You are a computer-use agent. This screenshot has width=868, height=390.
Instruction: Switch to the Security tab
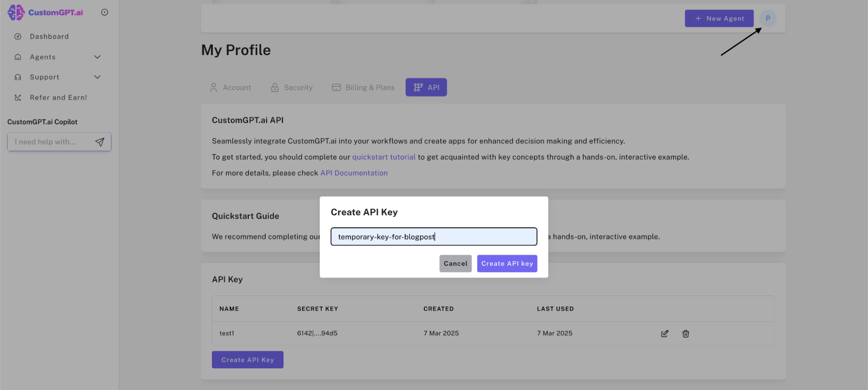(292, 88)
